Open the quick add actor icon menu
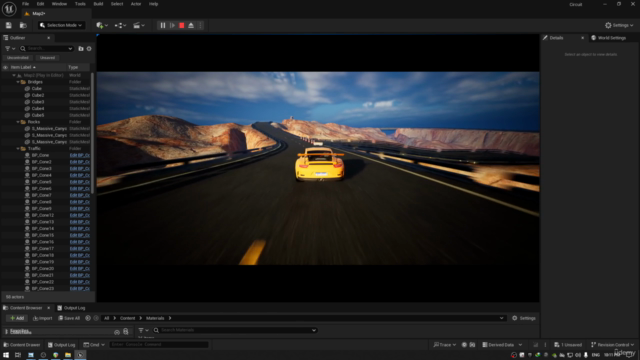The width and height of the screenshot is (640, 360). point(102,25)
